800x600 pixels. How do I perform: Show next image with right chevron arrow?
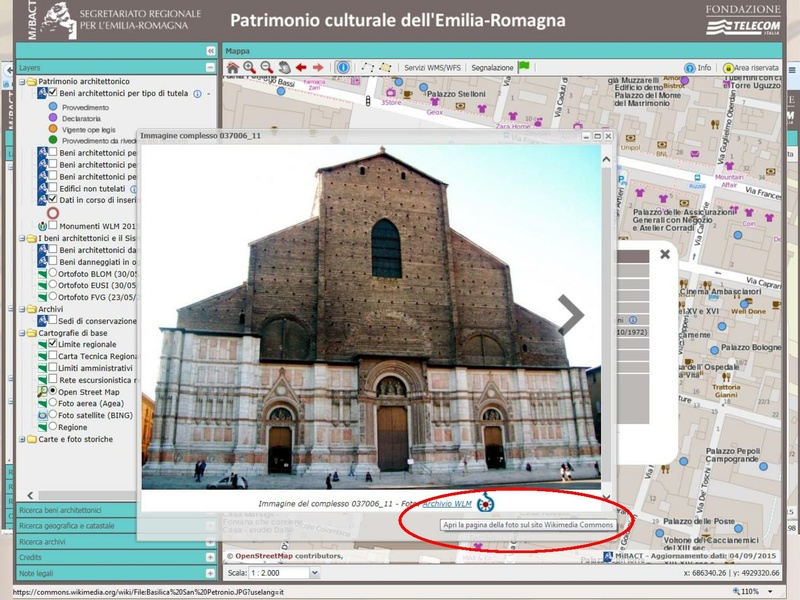[570, 314]
